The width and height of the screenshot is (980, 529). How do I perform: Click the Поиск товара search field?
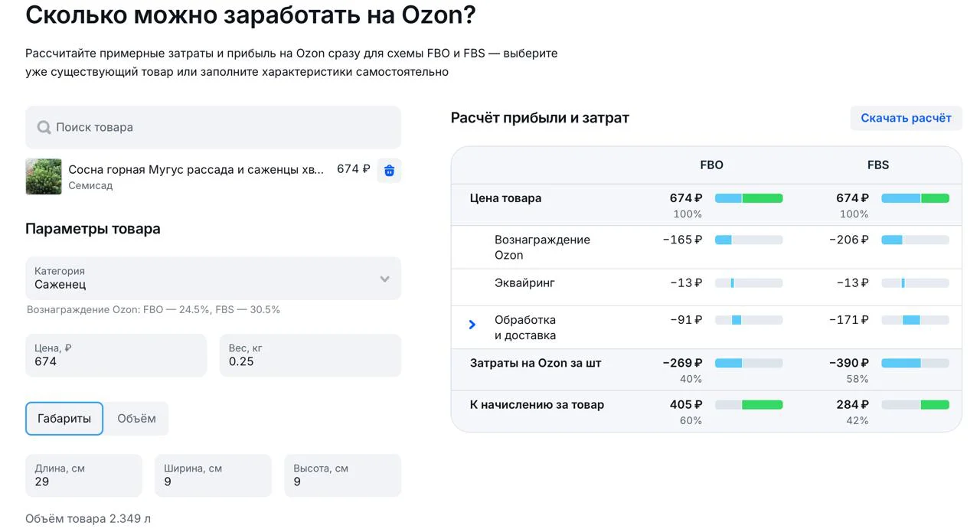(222, 128)
